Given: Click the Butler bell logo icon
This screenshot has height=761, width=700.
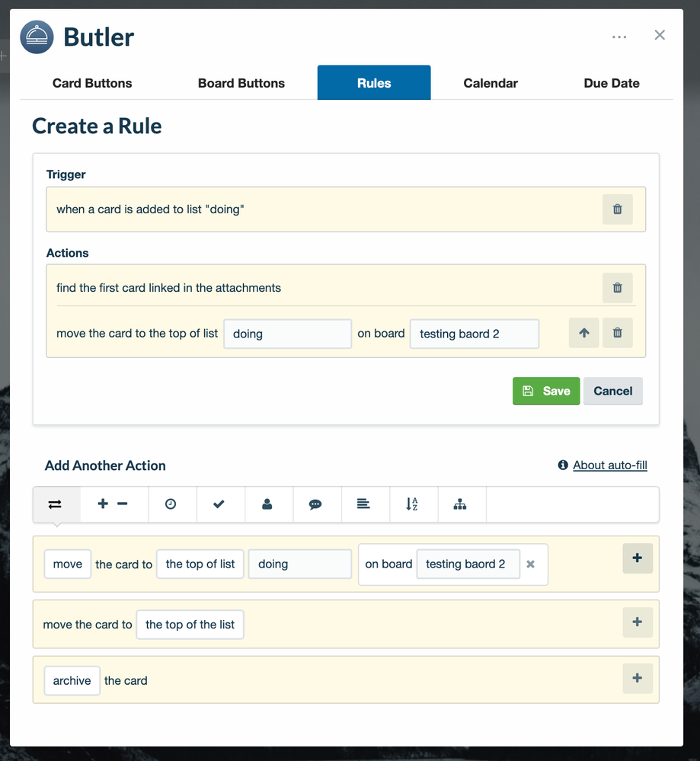Looking at the screenshot, I should coord(37,37).
